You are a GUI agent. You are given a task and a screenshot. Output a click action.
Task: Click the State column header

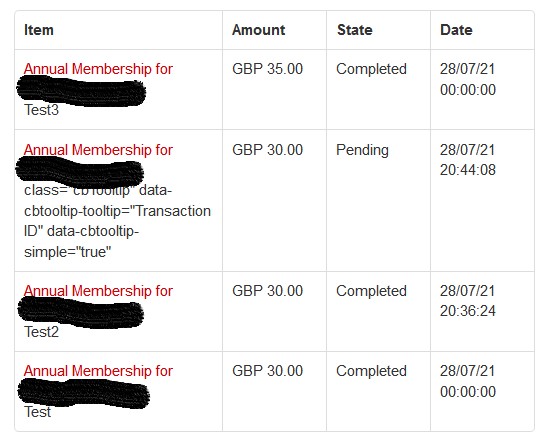[x=355, y=30]
